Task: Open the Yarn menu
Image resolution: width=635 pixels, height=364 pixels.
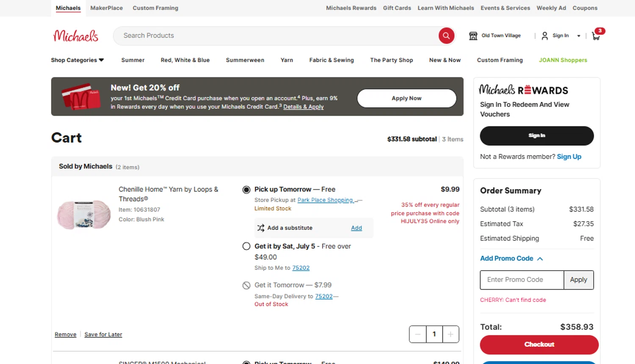Action: point(287,60)
